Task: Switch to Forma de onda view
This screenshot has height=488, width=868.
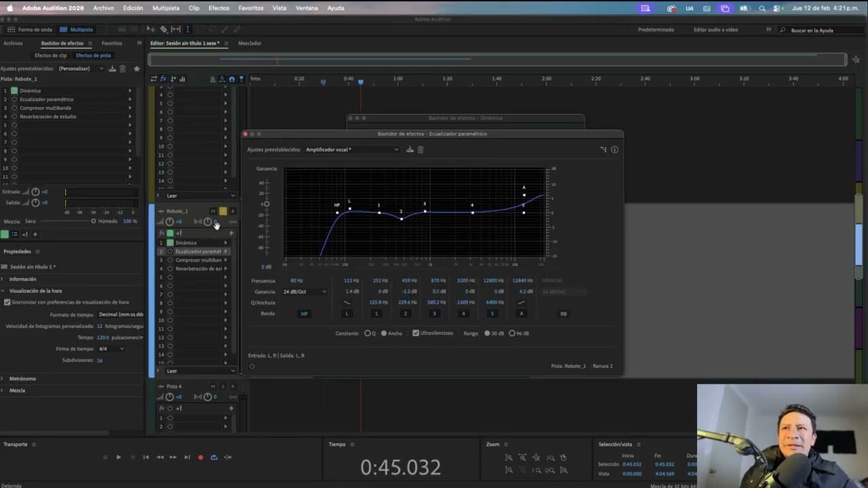Action: point(30,30)
